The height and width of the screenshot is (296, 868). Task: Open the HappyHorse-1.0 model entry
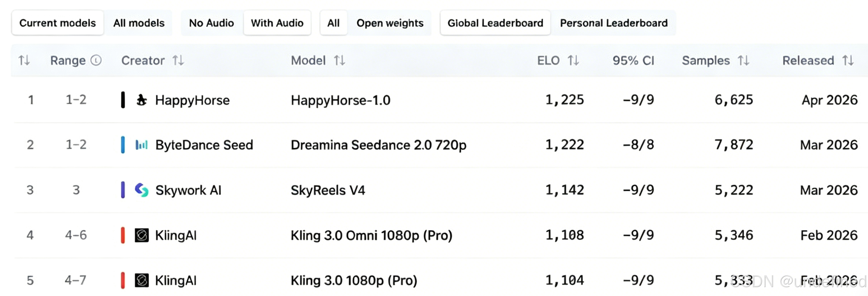point(340,100)
